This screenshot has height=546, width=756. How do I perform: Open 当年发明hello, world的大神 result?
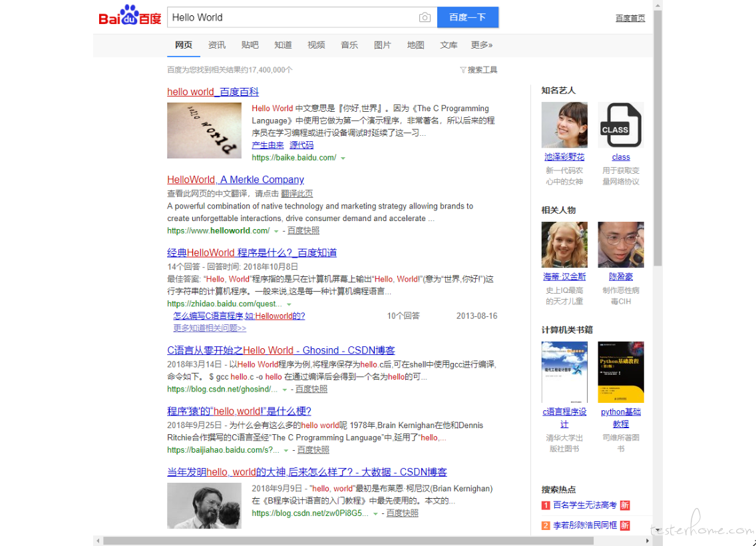(x=307, y=471)
